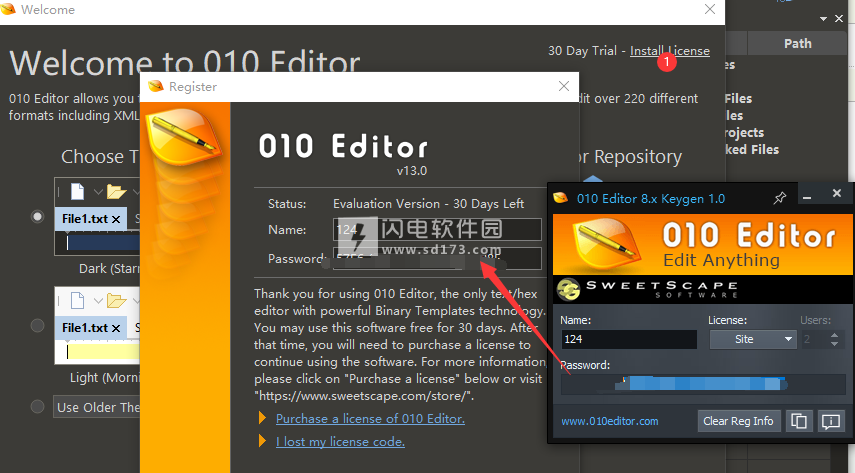The height and width of the screenshot is (473, 855).
Task: Close the File1.txt tab in Light theme preview
Action: (x=116, y=328)
